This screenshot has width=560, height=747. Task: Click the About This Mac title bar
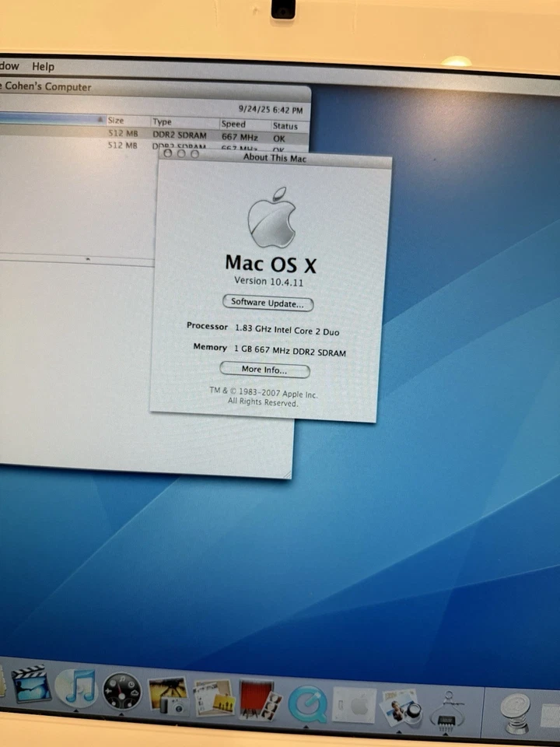pos(275,158)
